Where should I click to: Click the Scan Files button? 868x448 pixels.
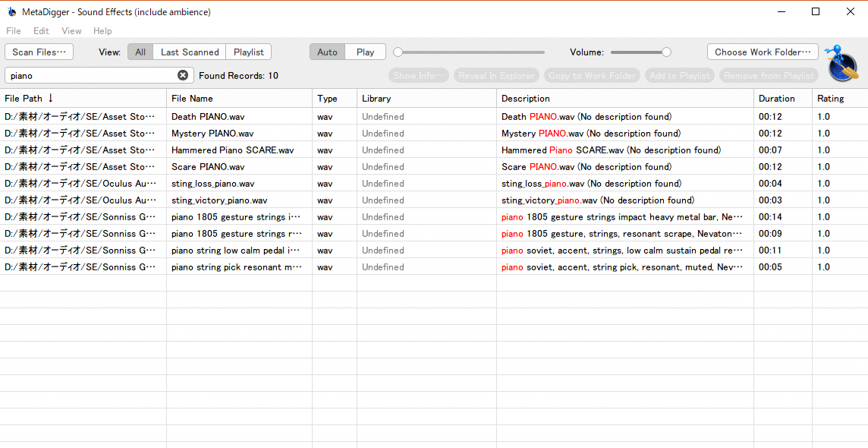(39, 52)
